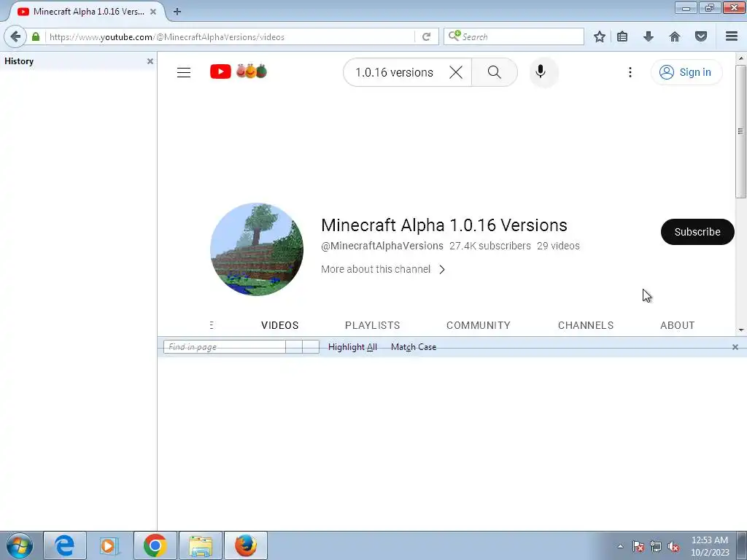Close the Minecraft Alpha 1.0.16 tab
The width and height of the screenshot is (747, 560).
click(x=153, y=12)
